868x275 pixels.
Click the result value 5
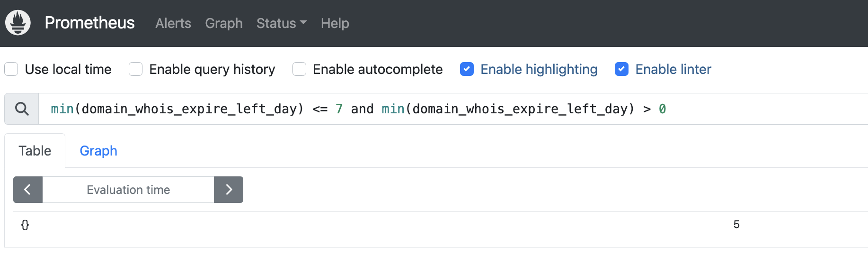pyautogui.click(x=736, y=225)
